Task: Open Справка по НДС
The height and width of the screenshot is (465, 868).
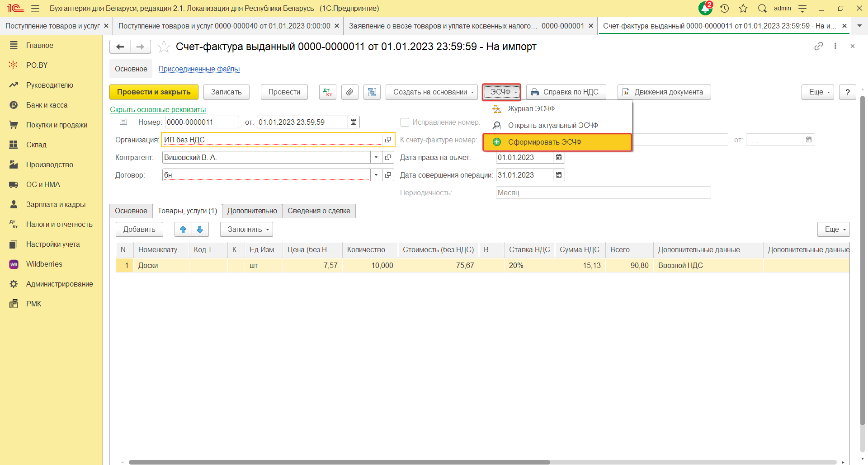Action: 566,92
